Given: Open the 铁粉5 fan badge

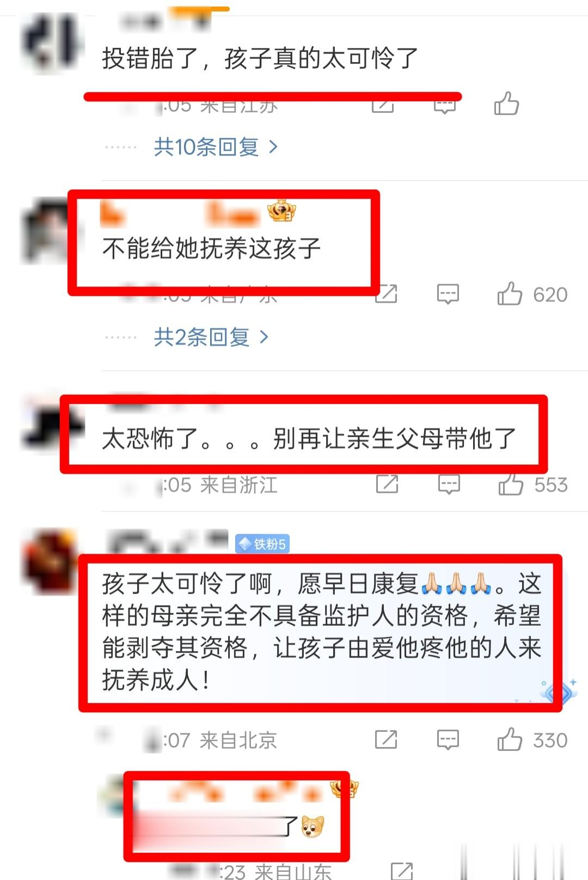Looking at the screenshot, I should pos(262,543).
